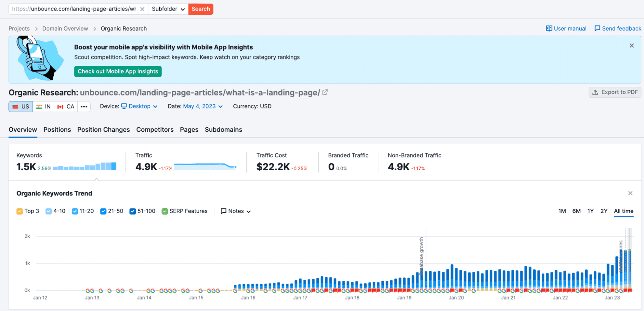Toggle the Top 3 checkbox
Viewport: 644px width, 311px height.
(x=19, y=211)
